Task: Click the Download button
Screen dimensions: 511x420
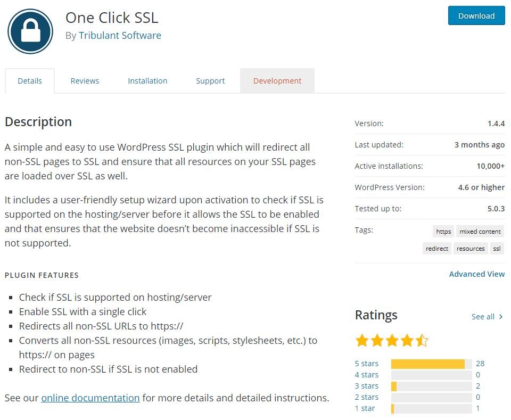Action: pos(476,16)
